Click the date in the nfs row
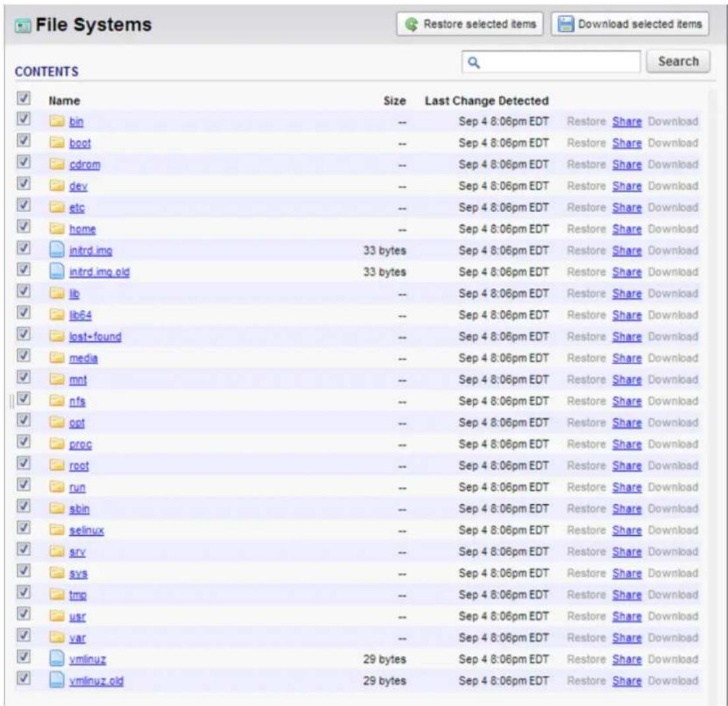Viewport: 728px width, 706px height. (504, 401)
